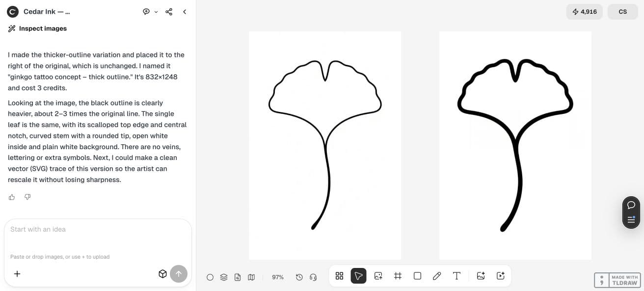Image resolution: width=644 pixels, height=291 pixels.
Task: Click the list lines icon in the right-edge pill
Action: pyautogui.click(x=631, y=219)
